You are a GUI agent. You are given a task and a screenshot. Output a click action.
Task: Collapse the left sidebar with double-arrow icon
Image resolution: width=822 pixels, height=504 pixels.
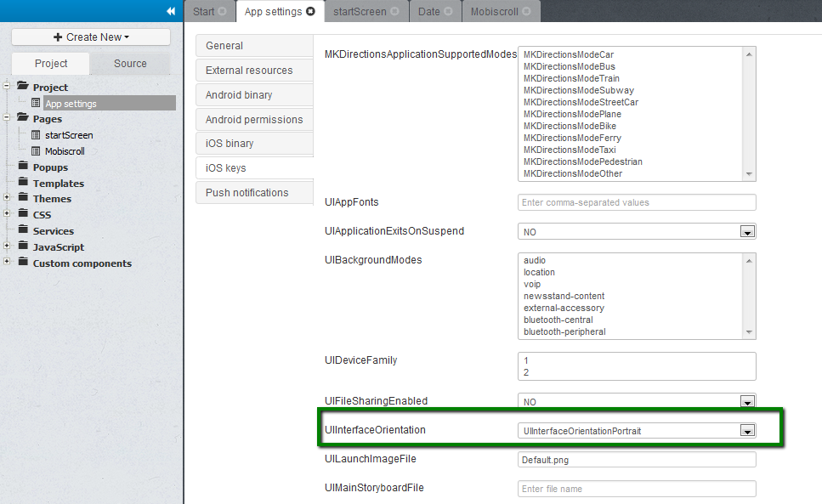(x=171, y=11)
